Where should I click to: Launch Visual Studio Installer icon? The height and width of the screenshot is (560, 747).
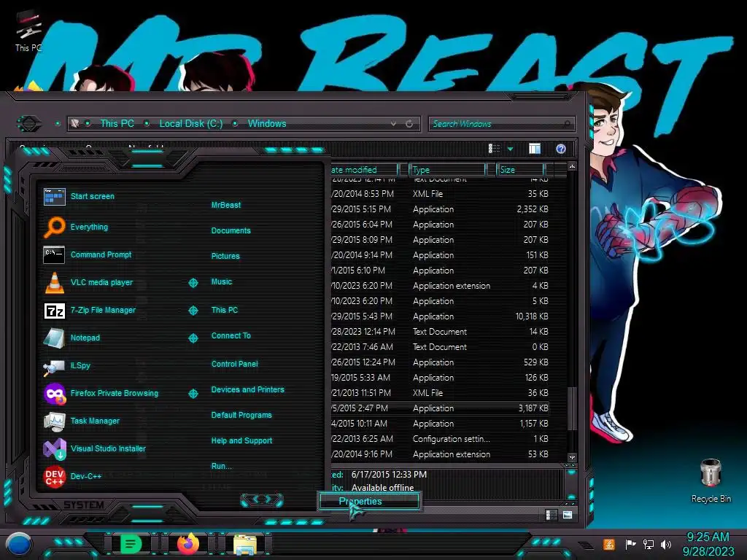tap(55, 448)
